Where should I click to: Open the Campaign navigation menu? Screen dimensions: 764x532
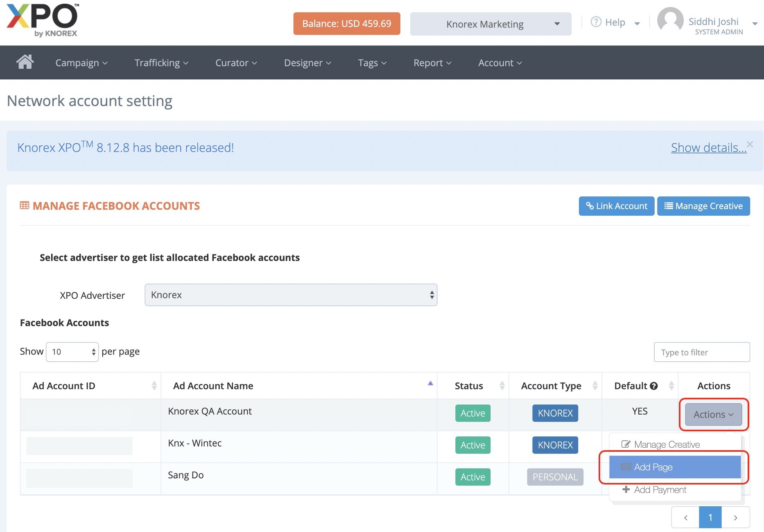click(x=81, y=63)
